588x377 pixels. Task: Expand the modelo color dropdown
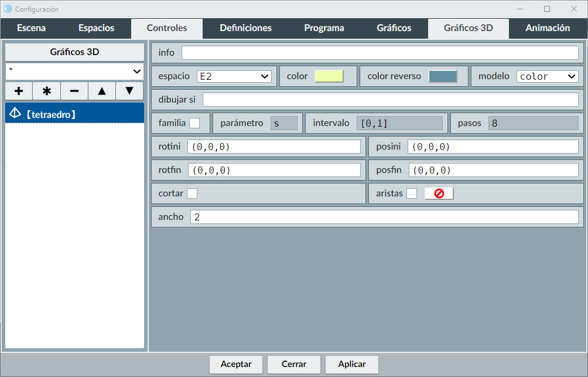coord(547,76)
